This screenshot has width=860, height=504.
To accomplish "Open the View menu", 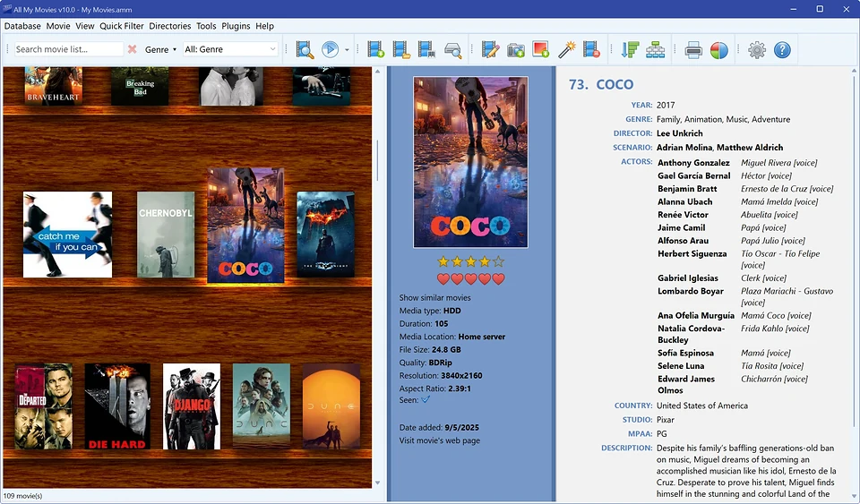I will click(x=85, y=26).
